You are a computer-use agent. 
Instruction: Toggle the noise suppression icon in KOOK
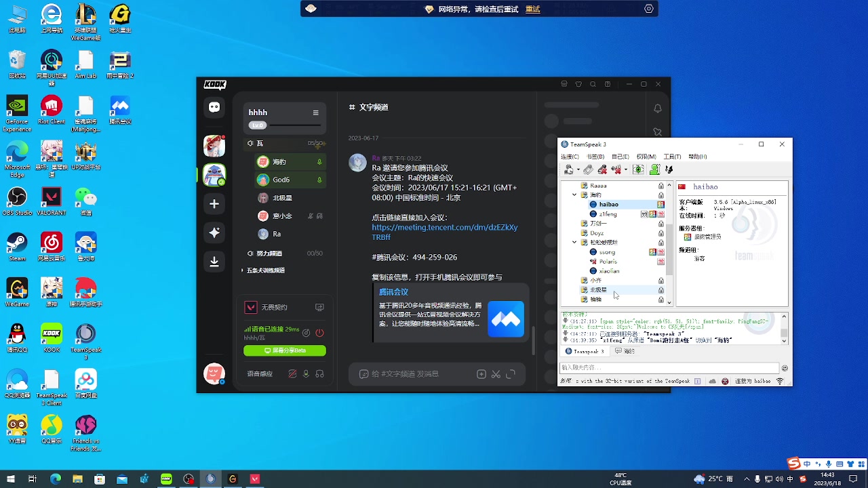pos(292,373)
